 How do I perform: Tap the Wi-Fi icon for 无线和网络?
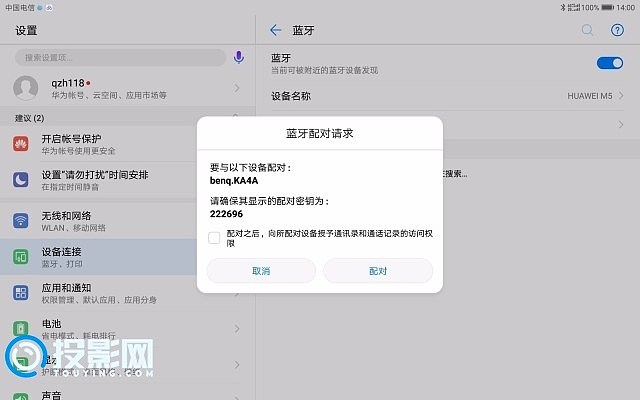point(21,221)
